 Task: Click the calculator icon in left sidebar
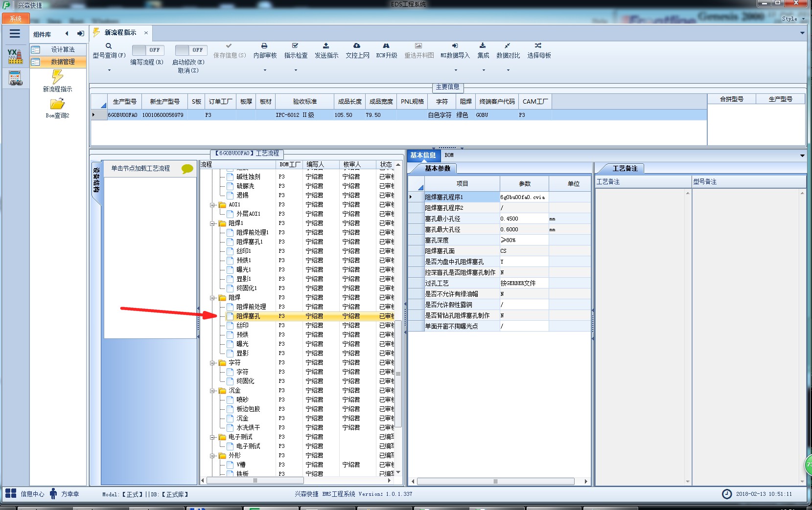(15, 78)
